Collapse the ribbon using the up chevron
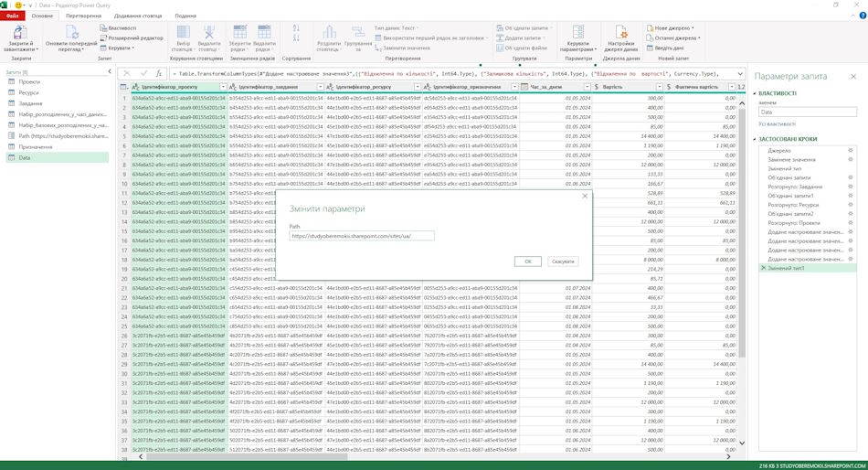The height and width of the screenshot is (470, 868). (853, 16)
